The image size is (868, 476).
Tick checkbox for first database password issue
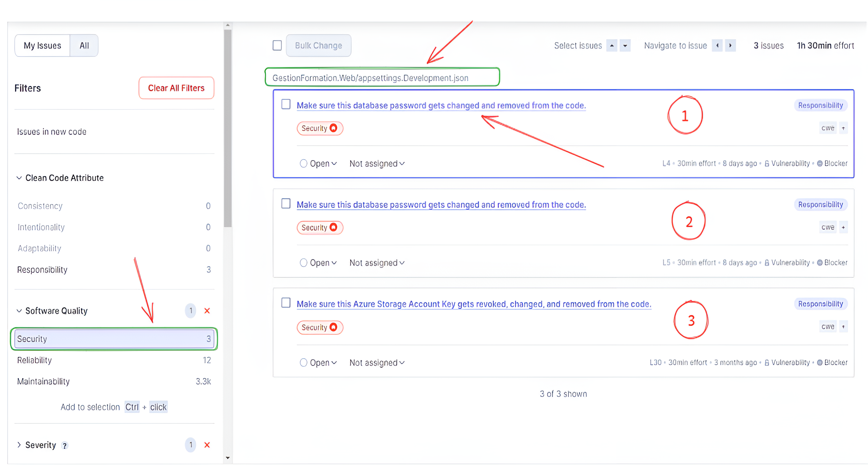click(286, 104)
